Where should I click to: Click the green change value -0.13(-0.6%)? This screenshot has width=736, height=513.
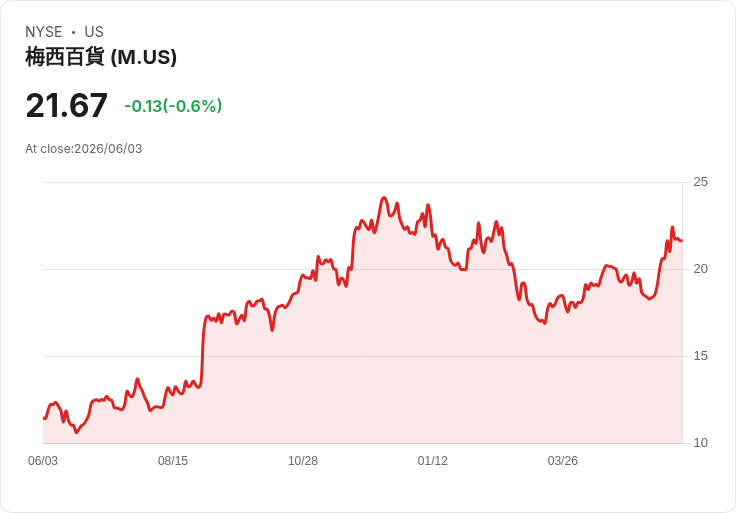click(x=173, y=106)
